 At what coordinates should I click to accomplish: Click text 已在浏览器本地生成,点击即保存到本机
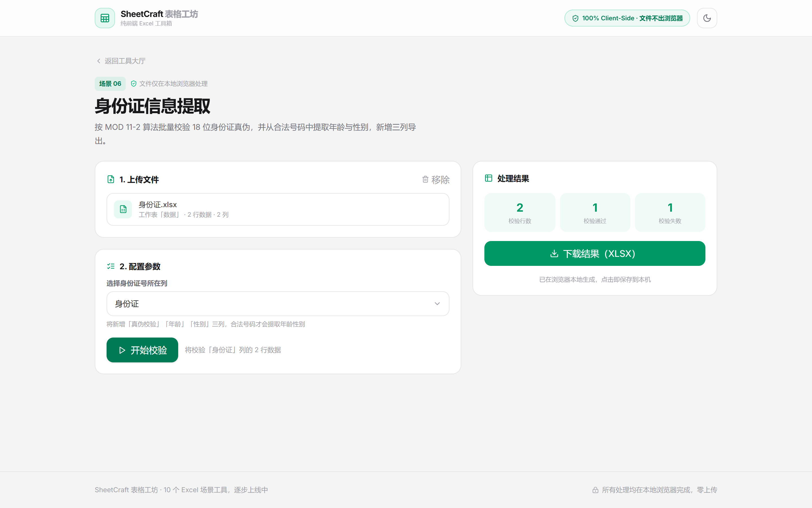(595, 279)
